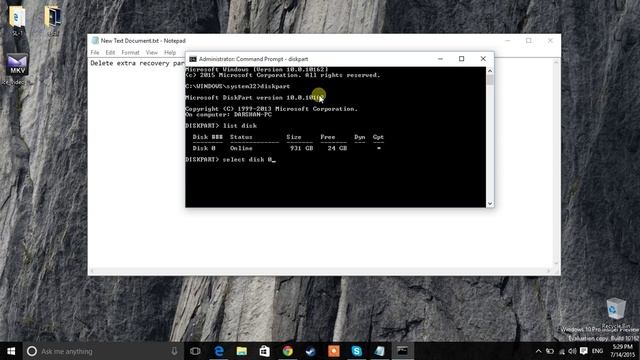The image size is (640, 360).
Task: Open the Action Center notifications icon
Action: [584, 351]
